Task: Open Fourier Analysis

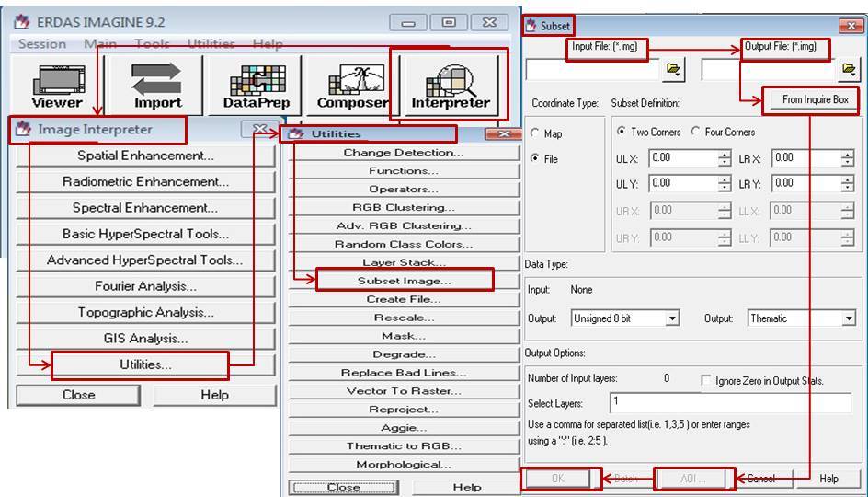Action: click(x=145, y=286)
